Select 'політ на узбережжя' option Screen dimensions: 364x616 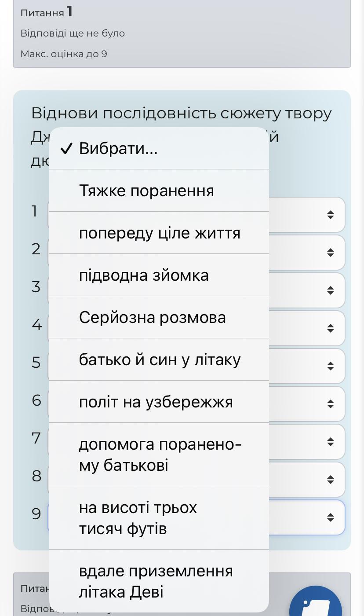pos(158,402)
